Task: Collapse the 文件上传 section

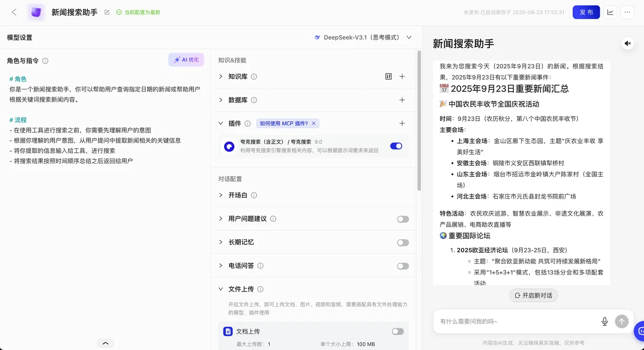Action: click(x=221, y=289)
